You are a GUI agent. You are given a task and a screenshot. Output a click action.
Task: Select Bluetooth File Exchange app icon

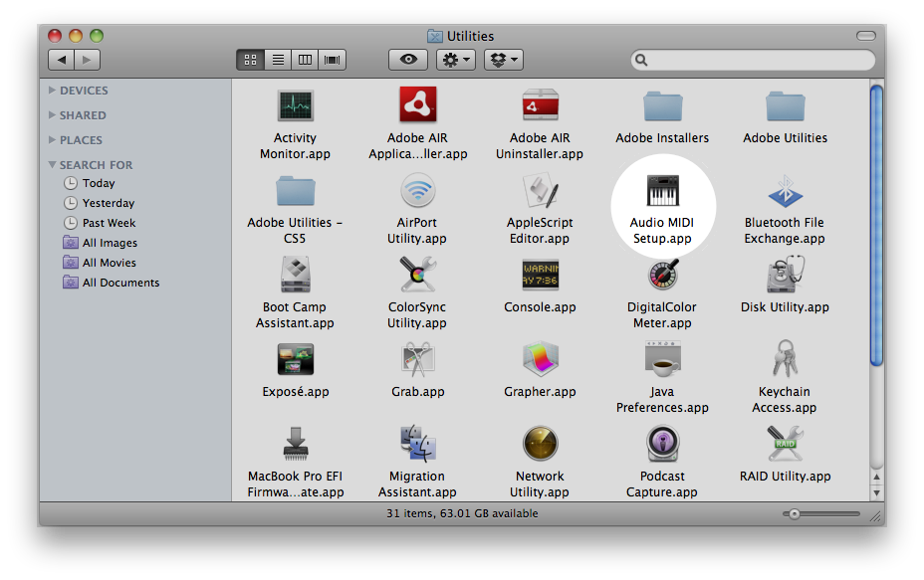(785, 191)
